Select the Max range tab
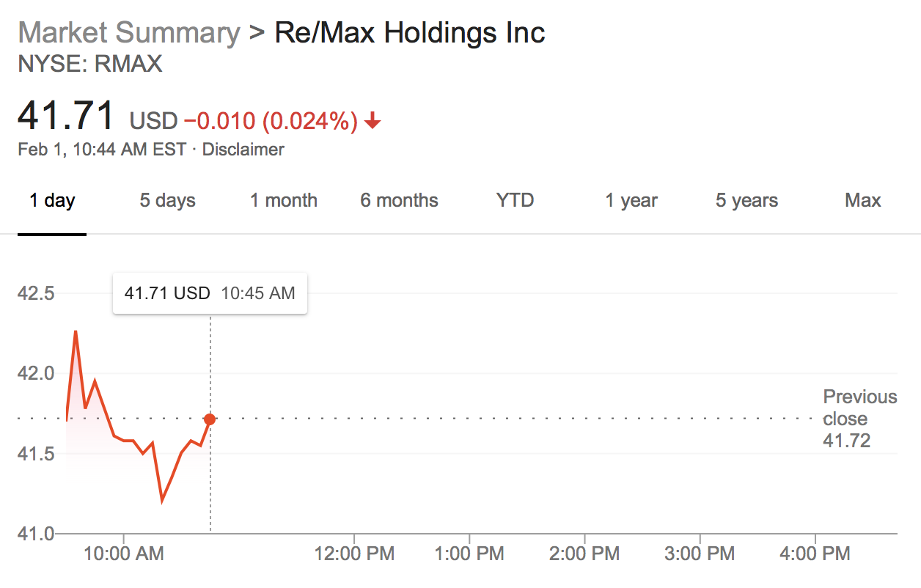The height and width of the screenshot is (588, 921). click(863, 200)
